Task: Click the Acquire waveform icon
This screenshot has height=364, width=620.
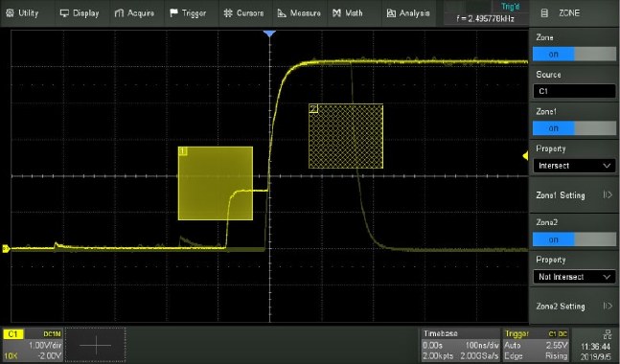Action: (x=119, y=13)
